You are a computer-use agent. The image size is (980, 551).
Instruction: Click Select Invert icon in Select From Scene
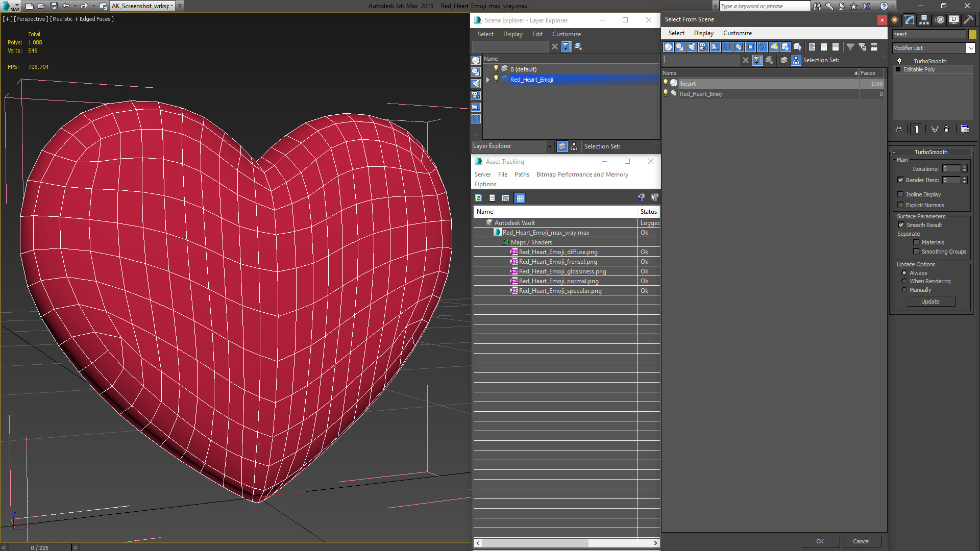tap(836, 47)
